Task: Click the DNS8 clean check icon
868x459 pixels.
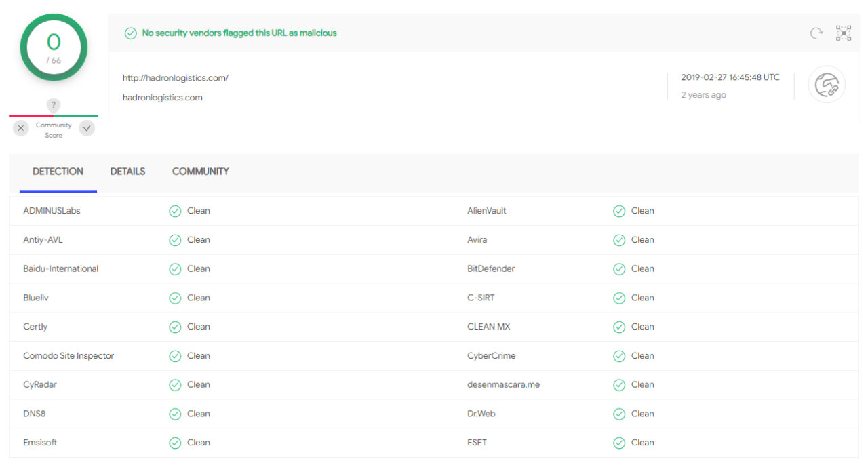Action: click(x=175, y=414)
